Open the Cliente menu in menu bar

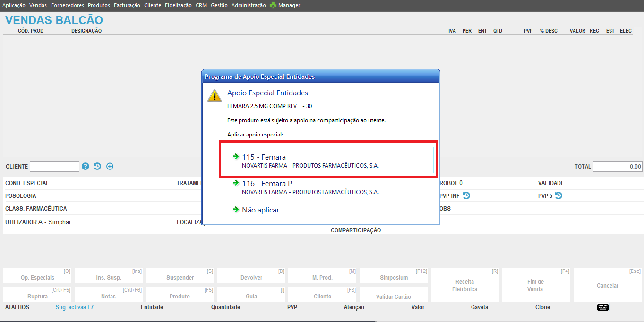pos(153,5)
